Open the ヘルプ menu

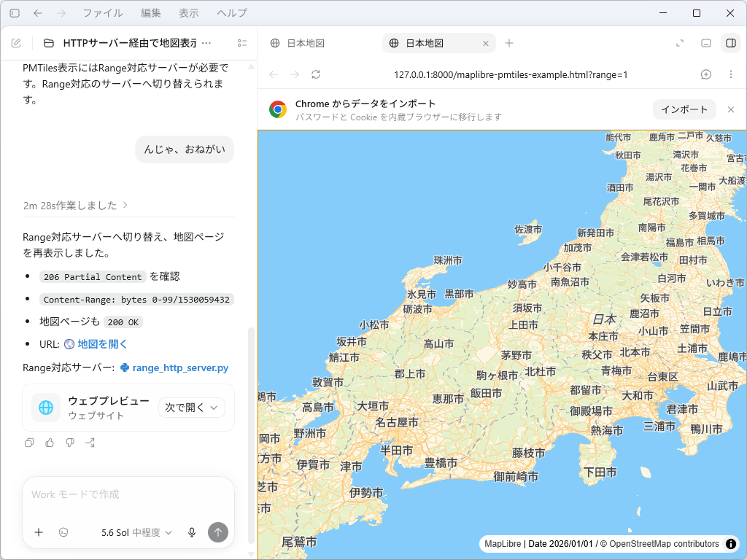pos(232,13)
